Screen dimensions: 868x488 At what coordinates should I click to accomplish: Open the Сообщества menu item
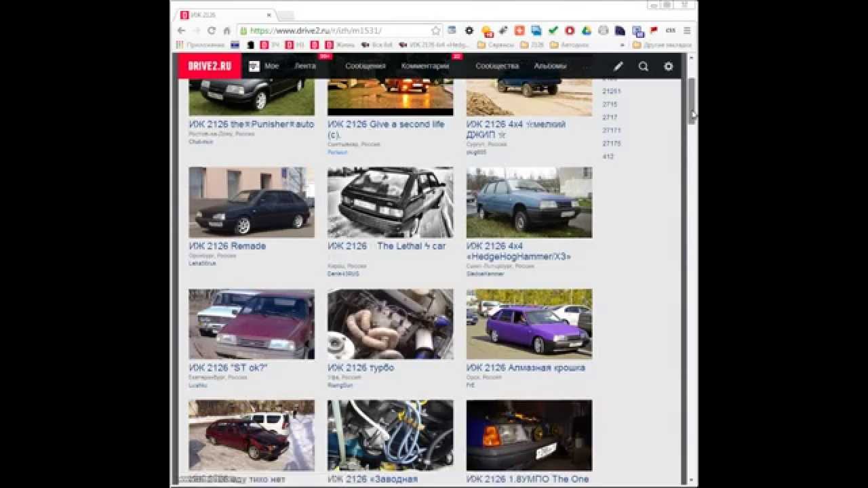[497, 66]
